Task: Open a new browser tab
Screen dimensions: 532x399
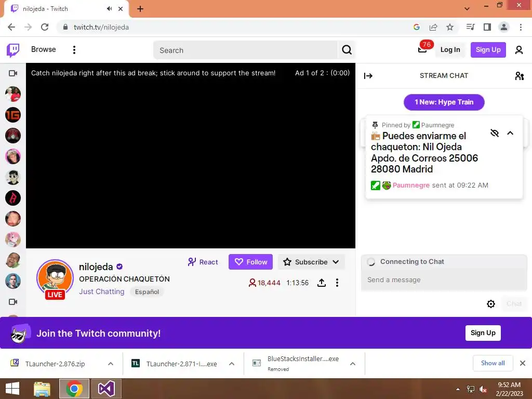Action: (140, 9)
